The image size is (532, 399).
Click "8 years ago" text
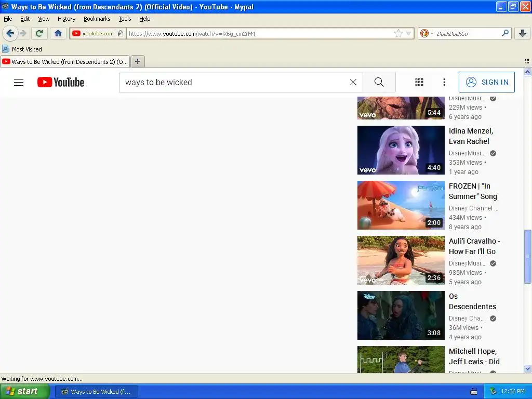click(465, 227)
